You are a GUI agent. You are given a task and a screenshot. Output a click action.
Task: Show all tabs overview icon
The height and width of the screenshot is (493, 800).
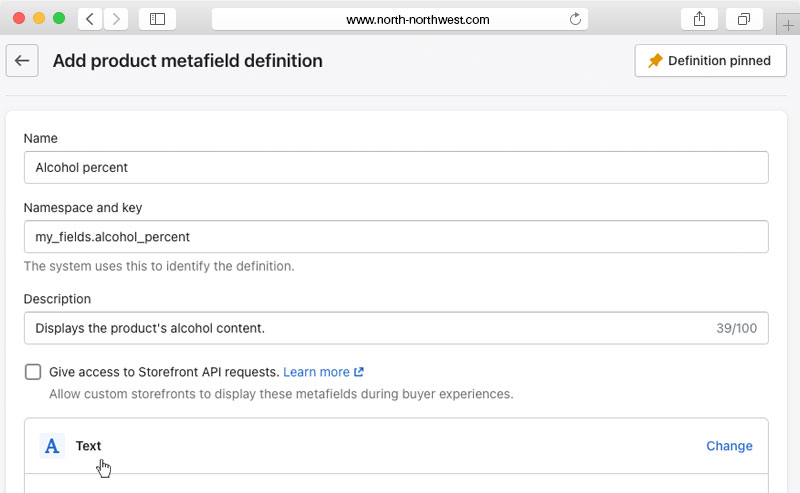tap(744, 19)
